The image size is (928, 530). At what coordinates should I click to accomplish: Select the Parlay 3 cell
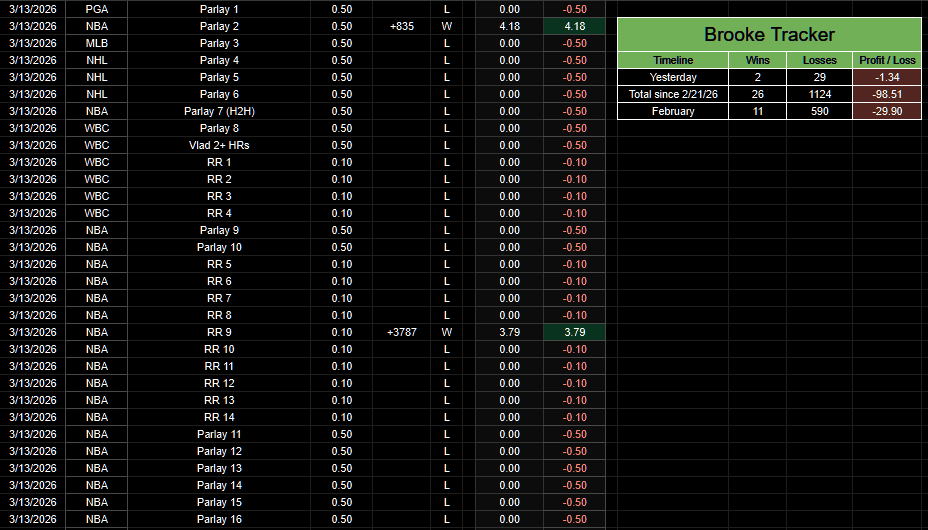point(219,43)
